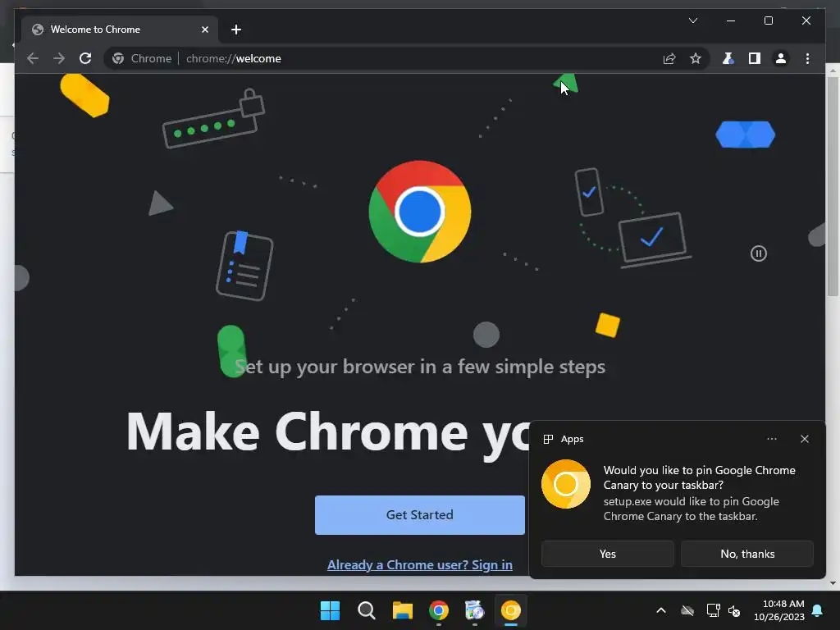The image size is (840, 630).
Task: Add a new tab with plus button
Action: [235, 30]
